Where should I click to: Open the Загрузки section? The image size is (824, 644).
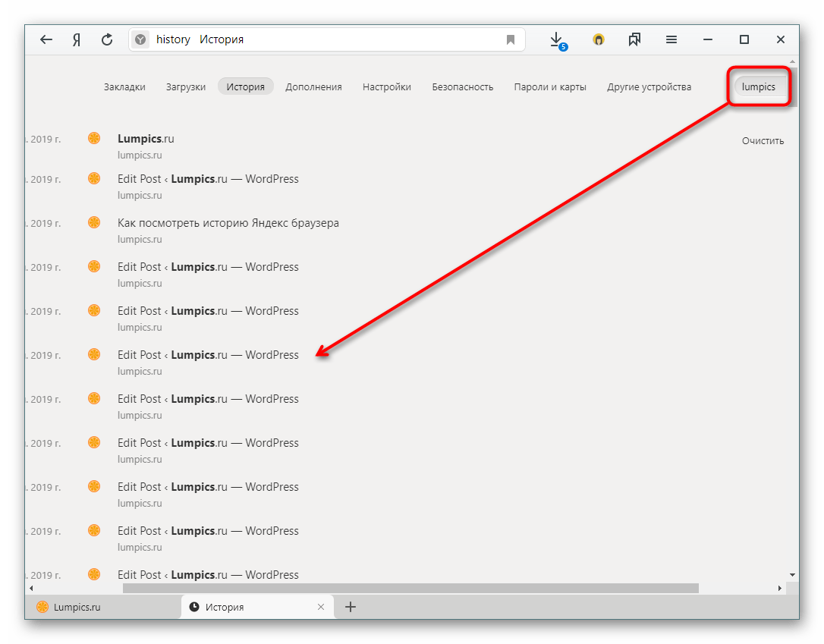click(186, 86)
